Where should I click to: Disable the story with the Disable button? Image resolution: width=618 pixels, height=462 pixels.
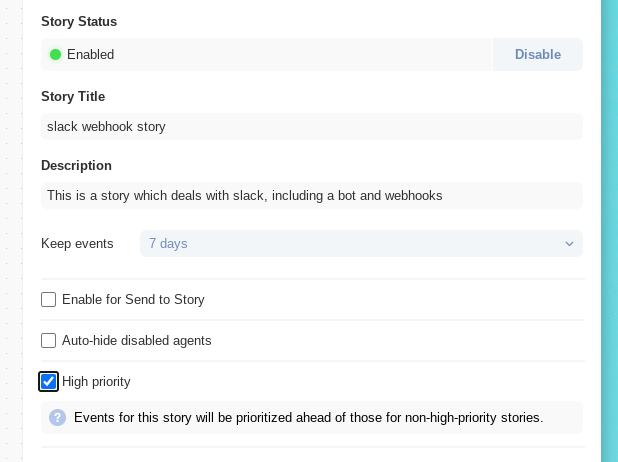(538, 54)
